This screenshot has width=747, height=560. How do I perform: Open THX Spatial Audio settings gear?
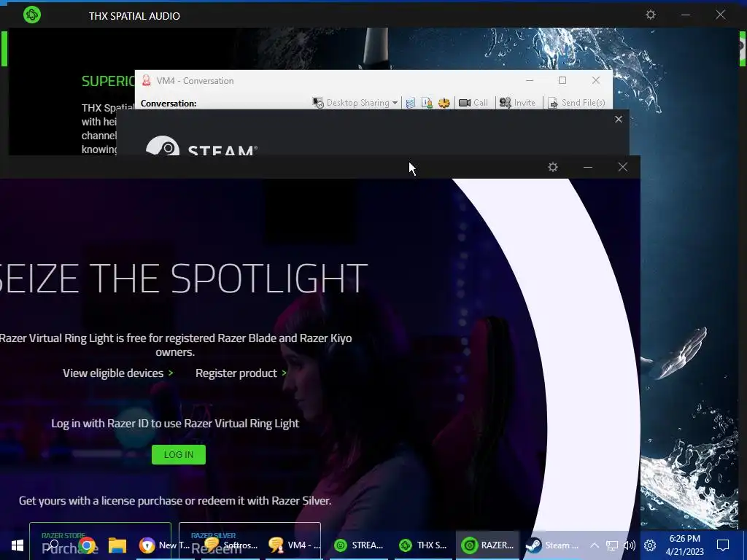[650, 15]
